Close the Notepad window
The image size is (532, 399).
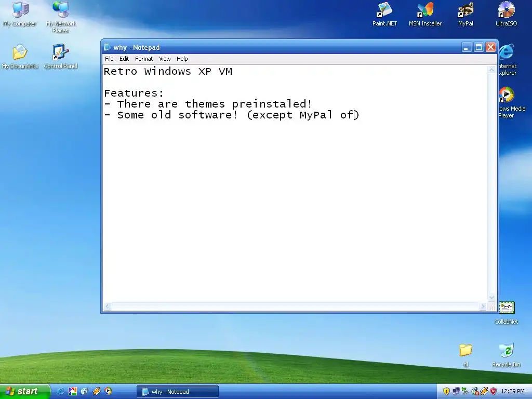coord(490,47)
